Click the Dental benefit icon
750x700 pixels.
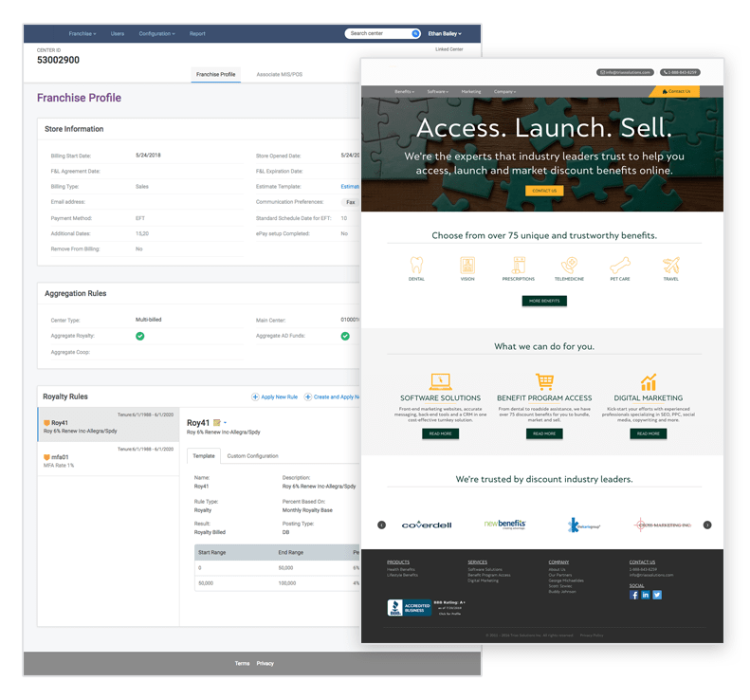[x=416, y=265]
